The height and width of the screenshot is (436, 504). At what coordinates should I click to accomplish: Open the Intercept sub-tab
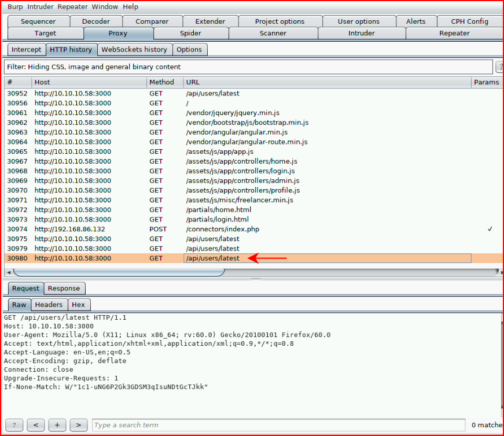[x=27, y=50]
